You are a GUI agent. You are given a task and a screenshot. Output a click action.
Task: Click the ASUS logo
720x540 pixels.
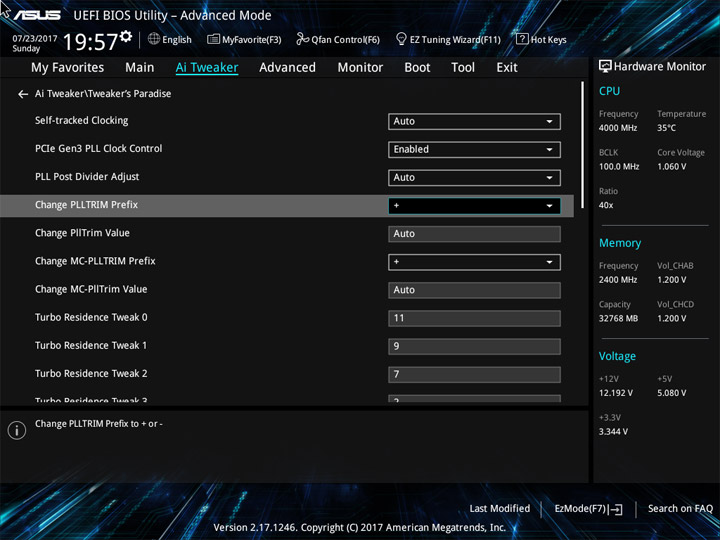37,15
